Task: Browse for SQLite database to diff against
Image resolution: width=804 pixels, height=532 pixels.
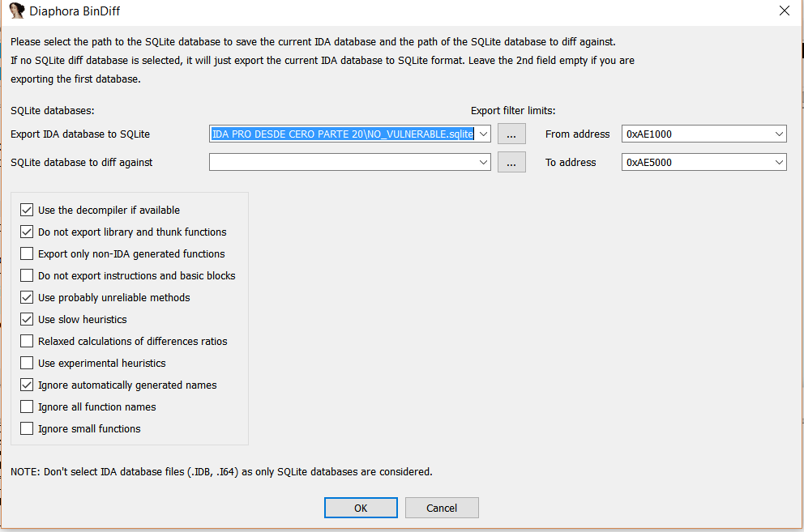Action: pyautogui.click(x=511, y=162)
